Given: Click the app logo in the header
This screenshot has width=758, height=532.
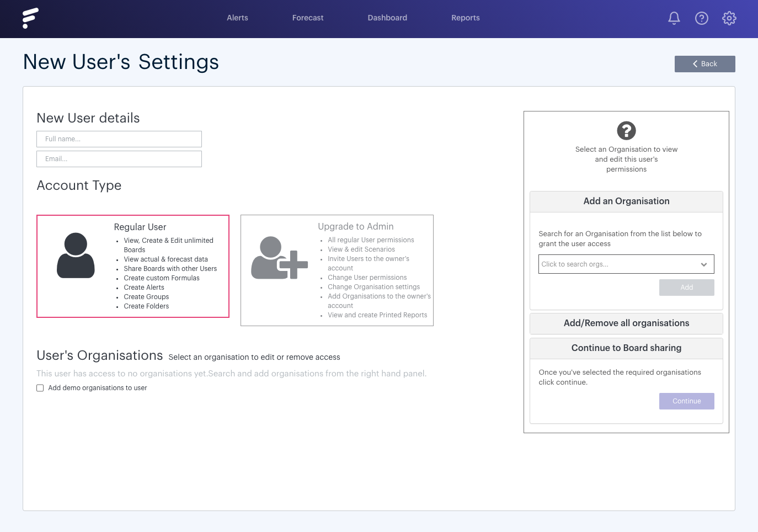Looking at the screenshot, I should click(30, 18).
